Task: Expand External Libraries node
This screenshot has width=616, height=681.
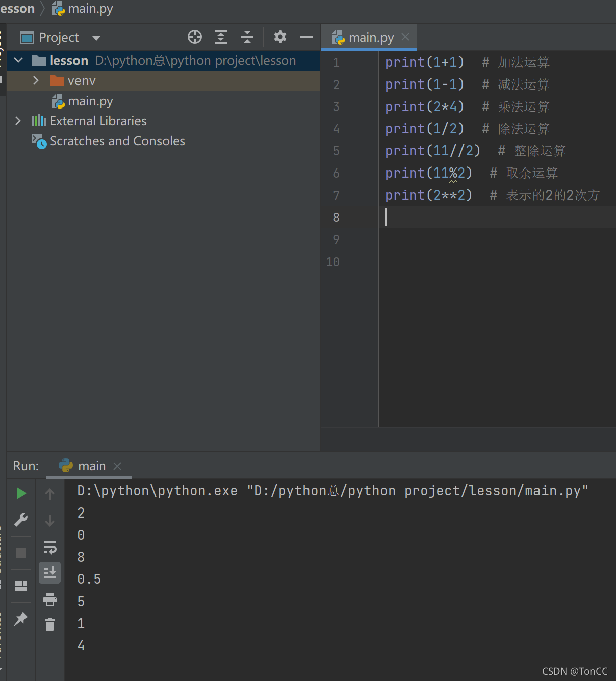Action: 18,121
